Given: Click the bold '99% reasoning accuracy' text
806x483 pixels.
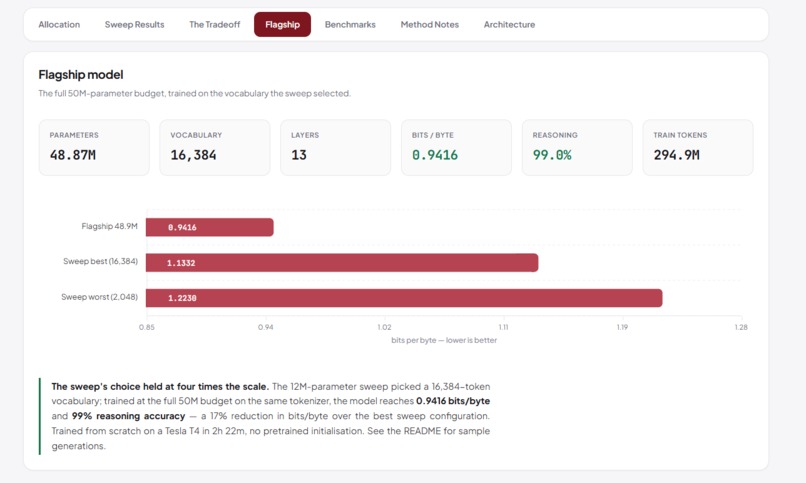Looking at the screenshot, I should (x=128, y=416).
